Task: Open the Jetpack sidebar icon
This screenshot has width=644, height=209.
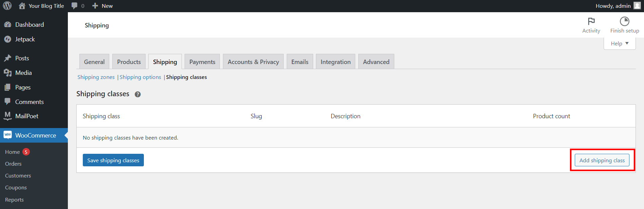Action: [7, 39]
